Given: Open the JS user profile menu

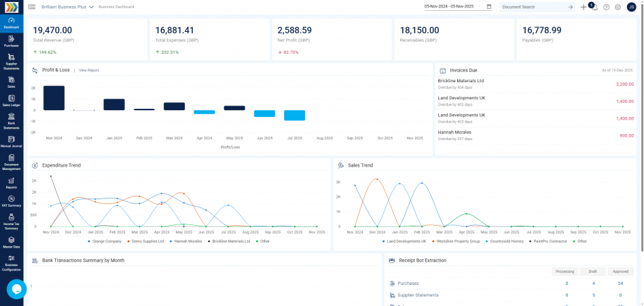Looking at the screenshot, I should point(632,7).
